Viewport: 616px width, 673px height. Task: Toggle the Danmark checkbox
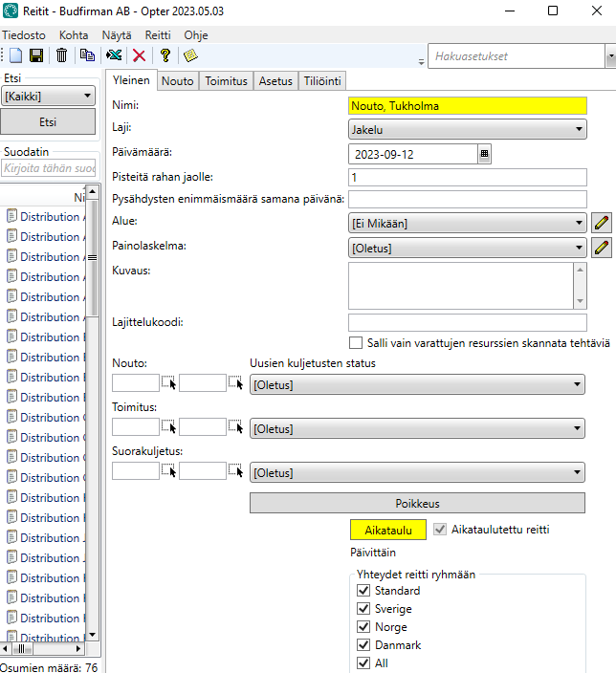(x=363, y=645)
